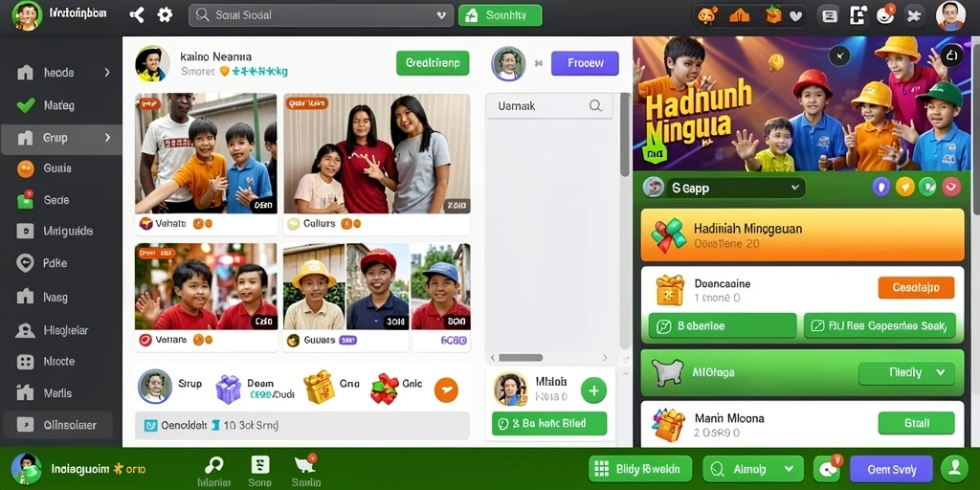Screen dimensions: 980x490
Task: Click the purple round icon right of S Gapp
Action: pos(881,187)
